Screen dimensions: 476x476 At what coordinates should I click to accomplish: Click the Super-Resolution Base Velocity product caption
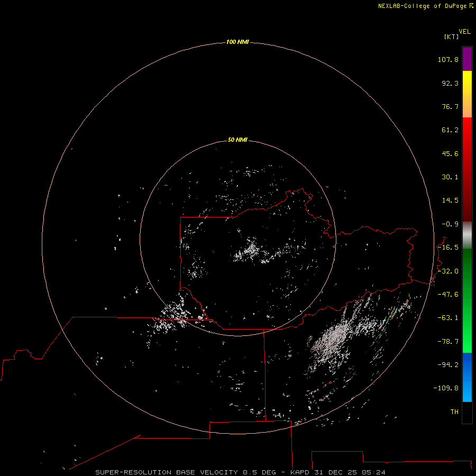[x=240, y=472]
